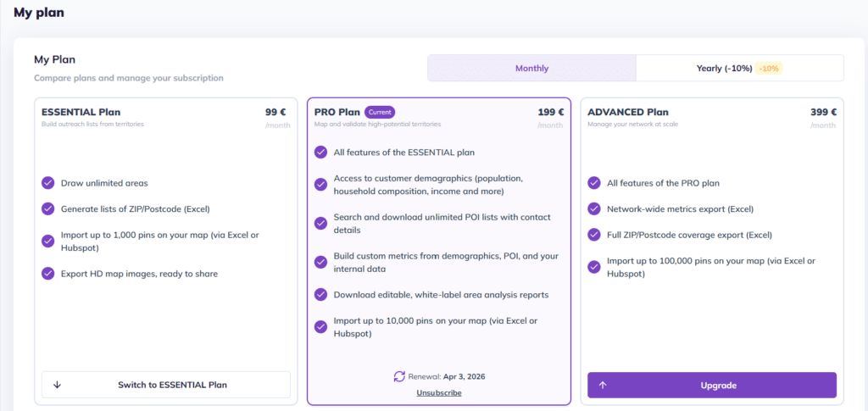
Task: Select Monthly billing option
Action: [x=531, y=69]
